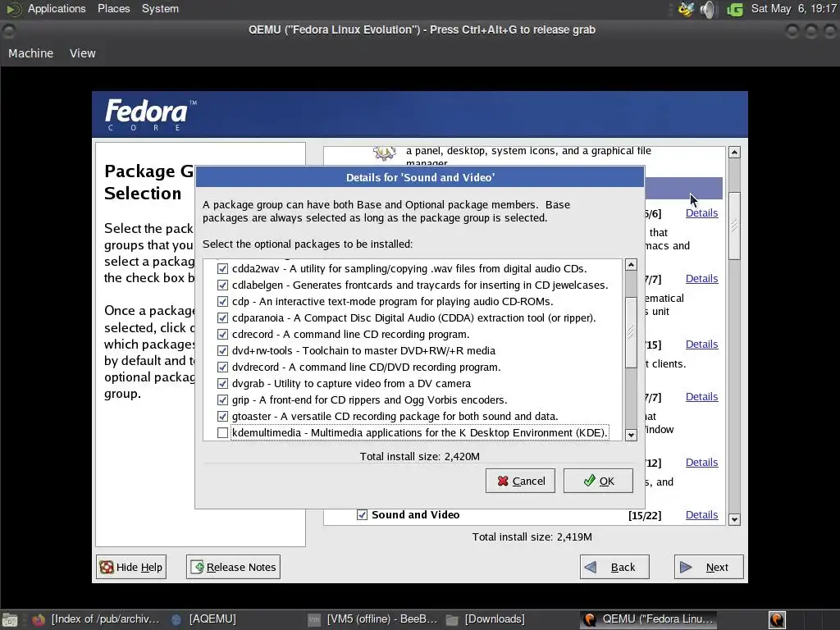Image resolution: width=840 pixels, height=630 pixels.
Task: Click the Back button in the installer
Action: coord(614,567)
